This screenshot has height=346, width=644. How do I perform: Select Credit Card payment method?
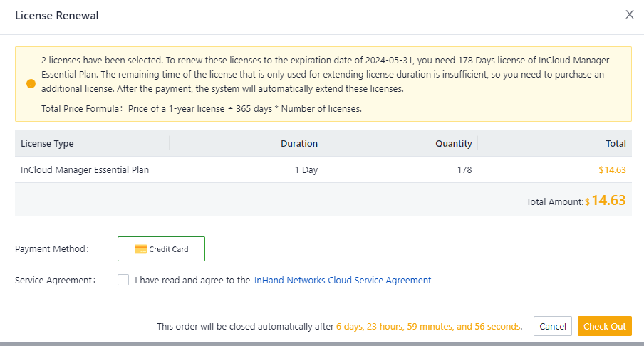pyautogui.click(x=161, y=249)
